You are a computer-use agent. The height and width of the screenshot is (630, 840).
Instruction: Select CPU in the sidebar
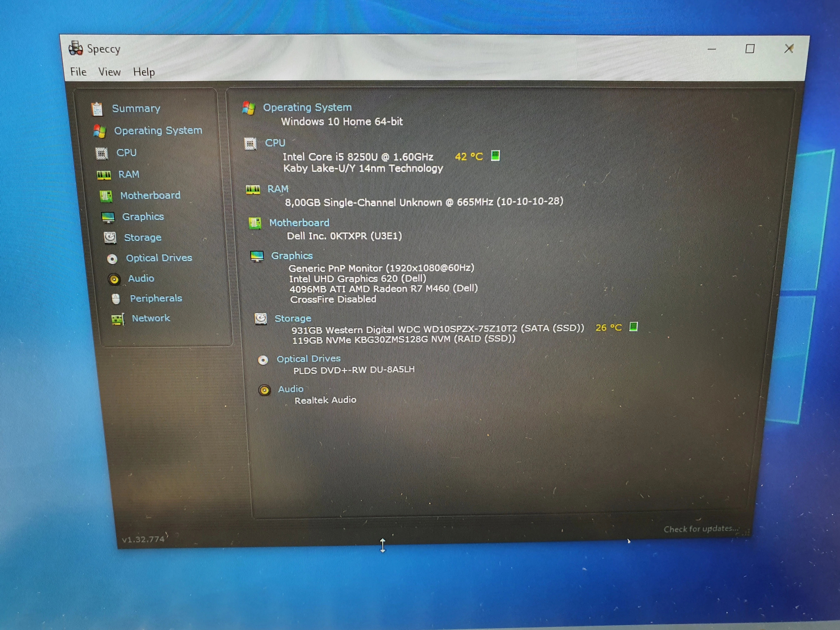pyautogui.click(x=126, y=153)
